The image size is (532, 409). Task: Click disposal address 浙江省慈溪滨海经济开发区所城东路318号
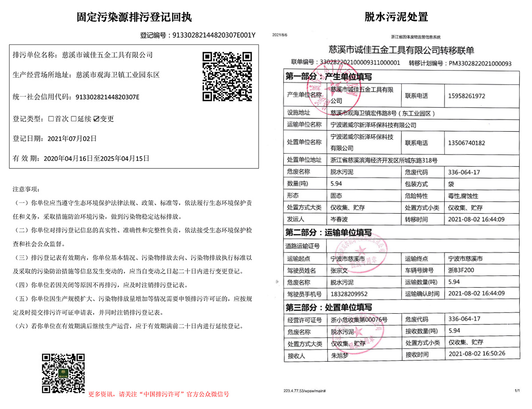(384, 160)
